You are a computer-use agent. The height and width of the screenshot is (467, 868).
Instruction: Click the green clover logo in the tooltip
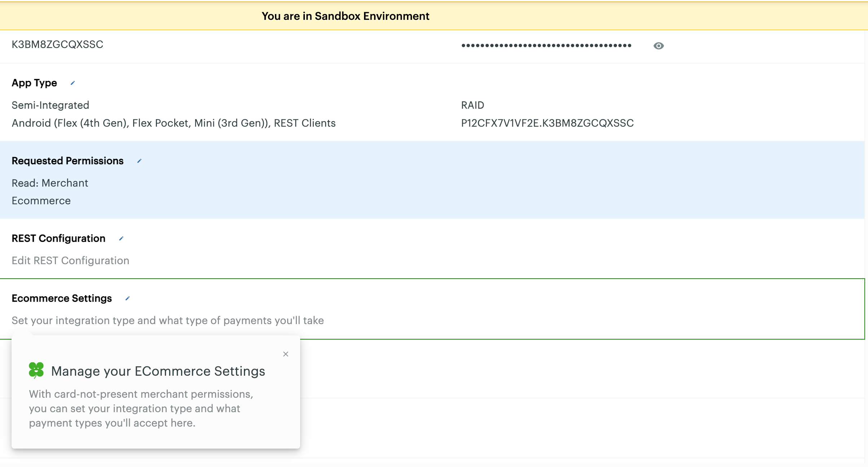[36, 370]
